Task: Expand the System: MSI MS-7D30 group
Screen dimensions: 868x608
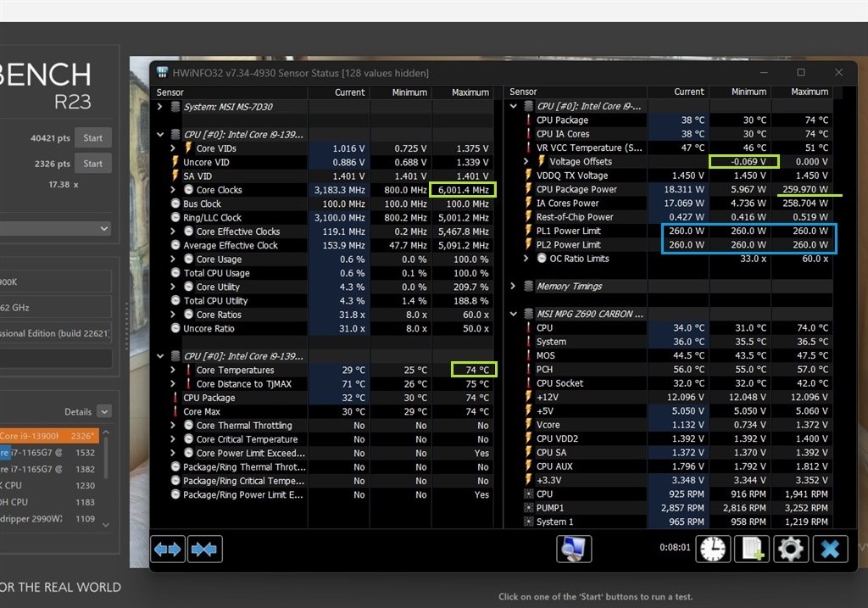Action: click(160, 106)
